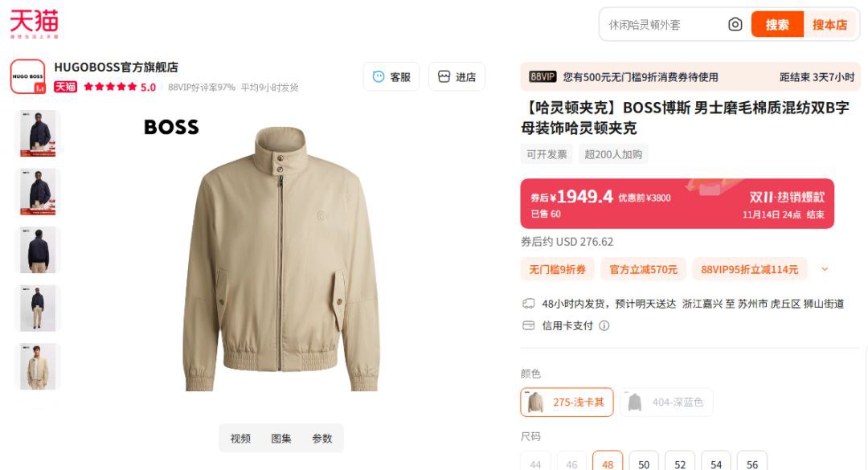Image resolution: width=868 pixels, height=470 pixels.
Task: Select the back-view jacket thumbnail
Action: pos(38,250)
